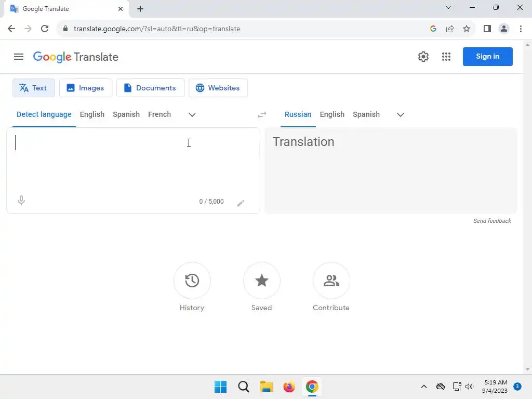Go back to previous page

point(11,29)
